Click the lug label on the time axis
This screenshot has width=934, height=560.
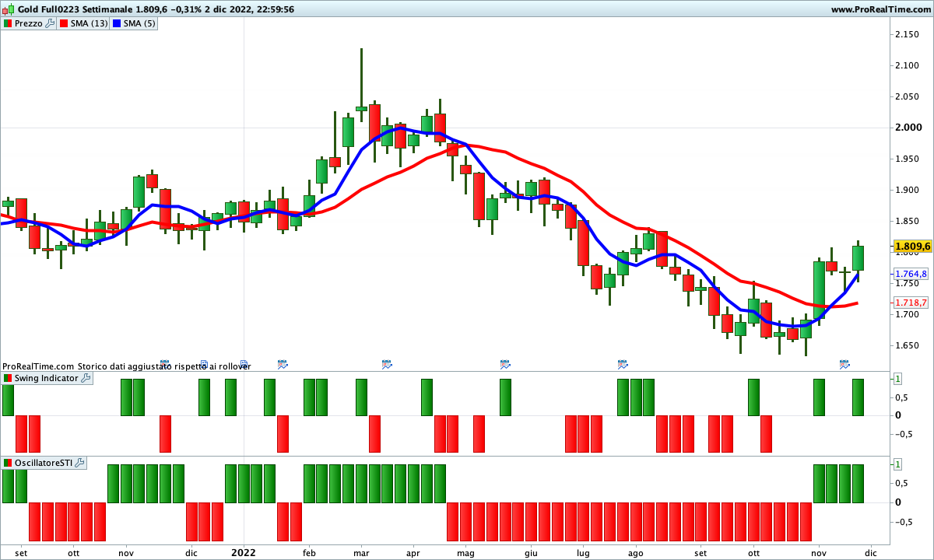point(583,553)
